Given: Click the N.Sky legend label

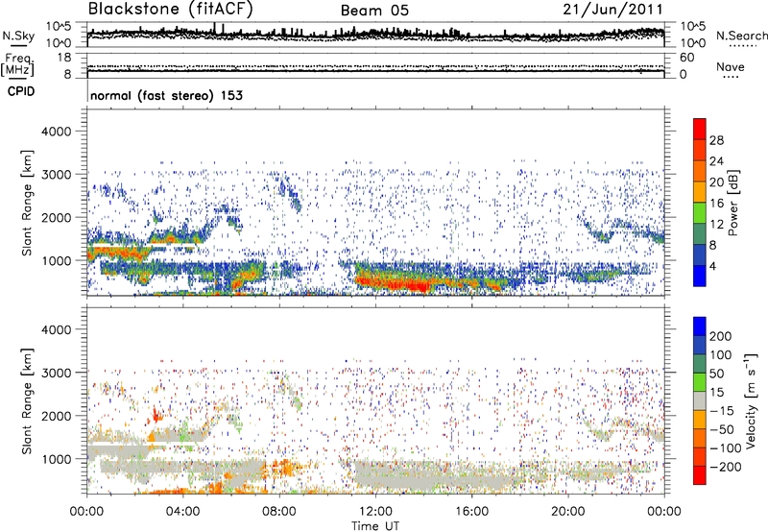Looking at the screenshot, I should point(18,36).
